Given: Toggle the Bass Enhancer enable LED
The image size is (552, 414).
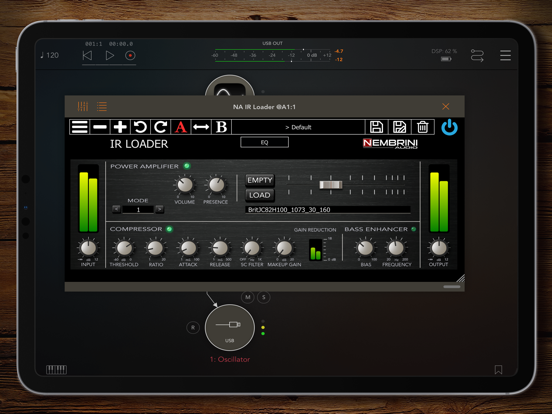Looking at the screenshot, I should pos(413,229).
